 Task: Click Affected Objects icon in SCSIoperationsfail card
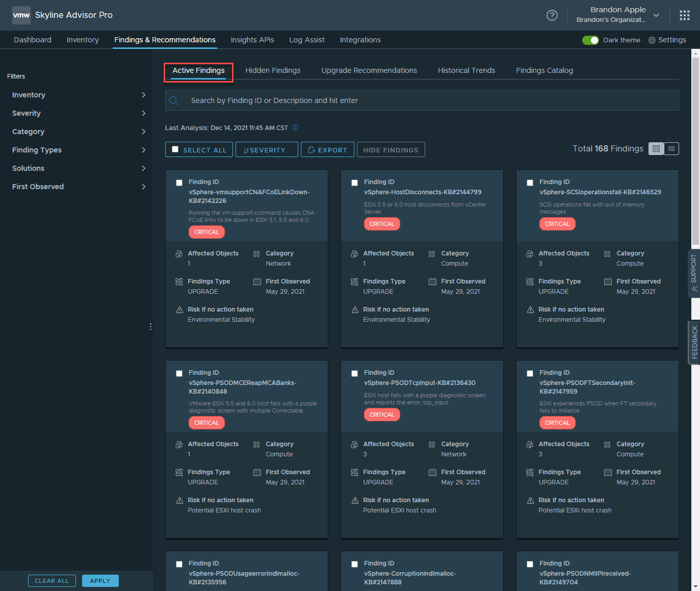click(530, 254)
